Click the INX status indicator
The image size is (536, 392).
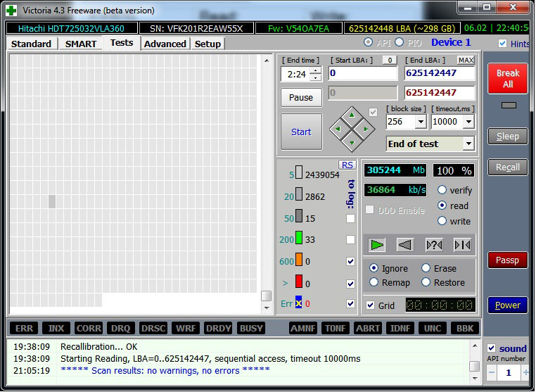point(56,329)
